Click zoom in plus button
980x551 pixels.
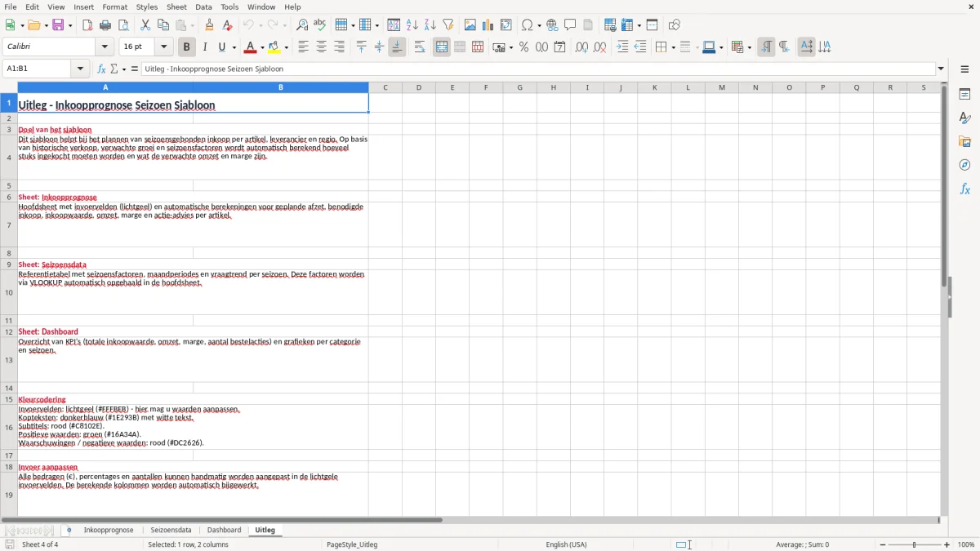click(x=947, y=544)
